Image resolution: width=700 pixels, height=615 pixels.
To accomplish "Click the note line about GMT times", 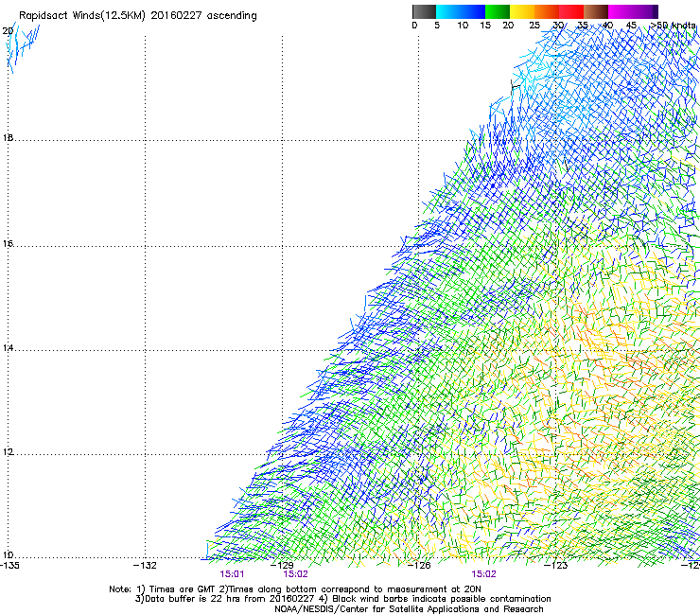I will click(295, 589).
